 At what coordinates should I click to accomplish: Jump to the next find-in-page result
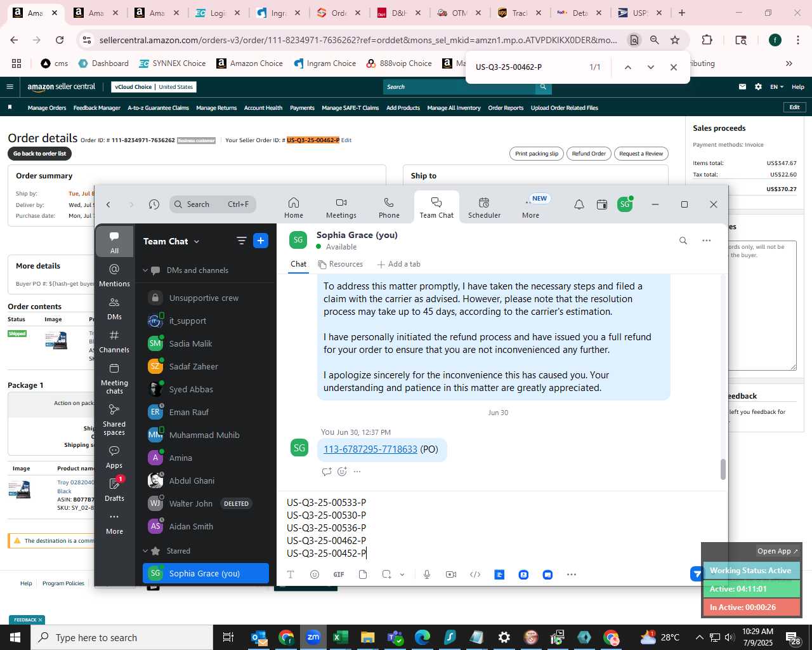650,67
